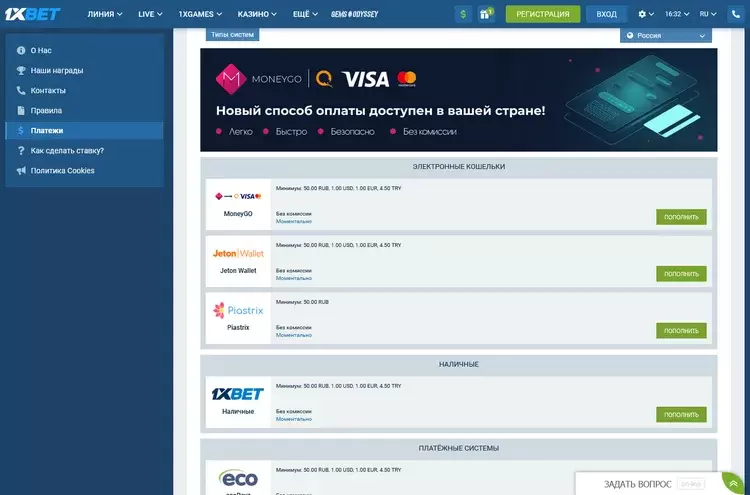Screen dimensions: 750x495
Task: Select the Типы систем tab
Action: click(x=232, y=34)
